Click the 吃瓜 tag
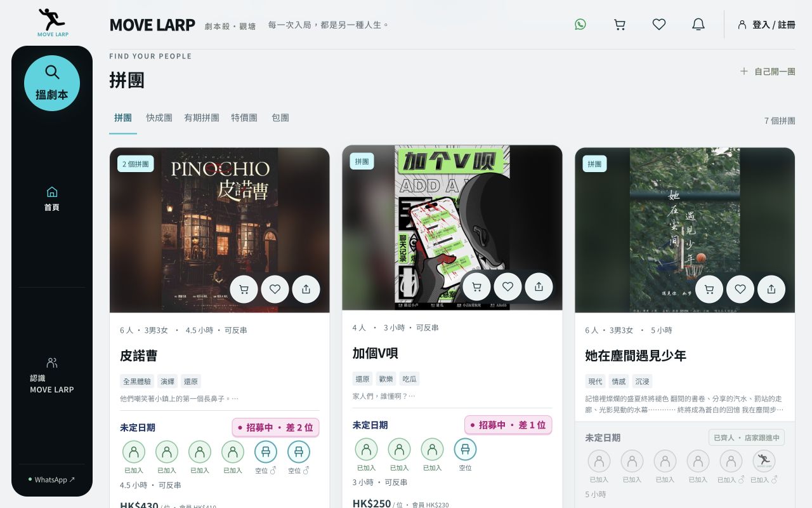The height and width of the screenshot is (508, 812). (x=409, y=379)
